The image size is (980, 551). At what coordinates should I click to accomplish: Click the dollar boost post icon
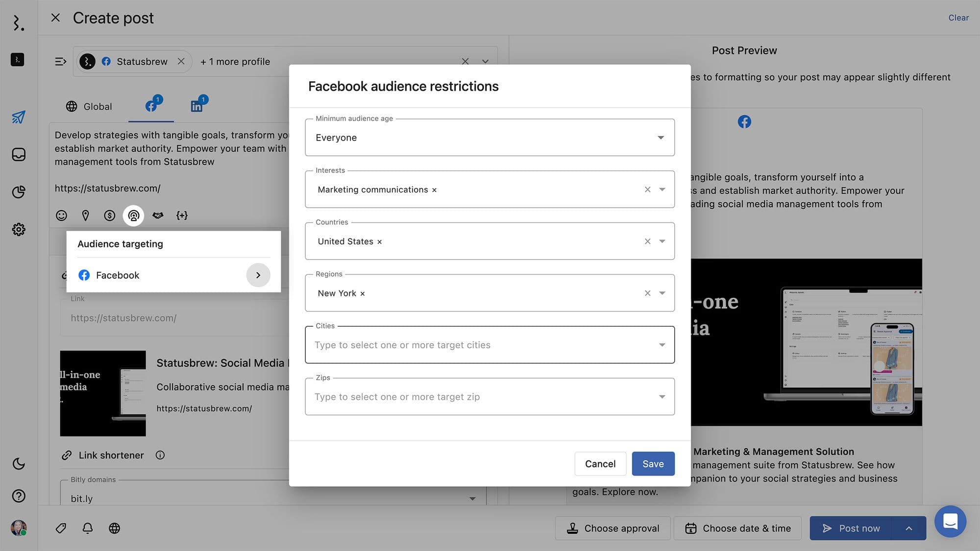pyautogui.click(x=110, y=216)
